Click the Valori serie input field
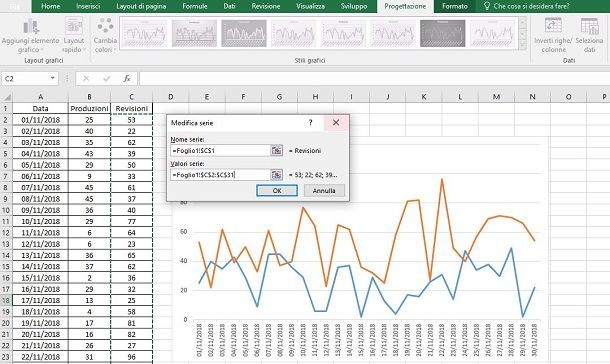Screen dimensions: 610x364 (x=220, y=175)
